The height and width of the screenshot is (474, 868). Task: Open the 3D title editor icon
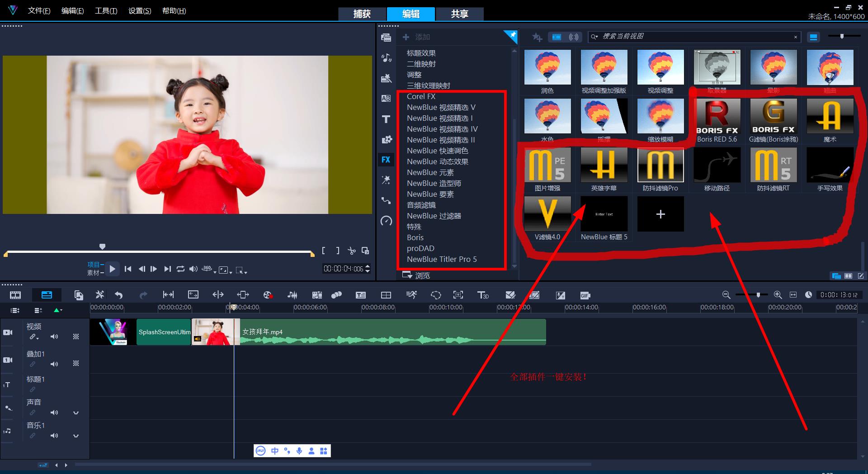tap(483, 295)
